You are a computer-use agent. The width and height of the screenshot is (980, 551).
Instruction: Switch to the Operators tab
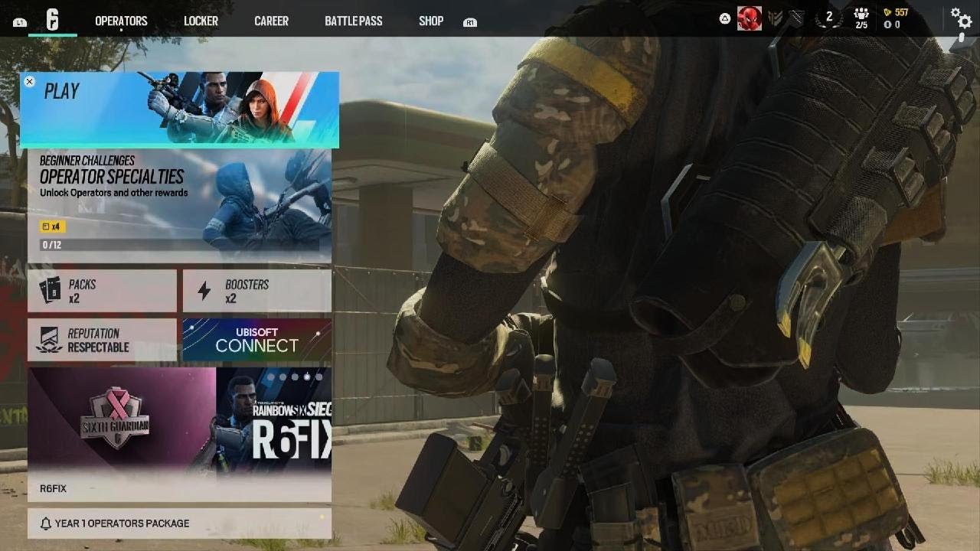point(121,21)
